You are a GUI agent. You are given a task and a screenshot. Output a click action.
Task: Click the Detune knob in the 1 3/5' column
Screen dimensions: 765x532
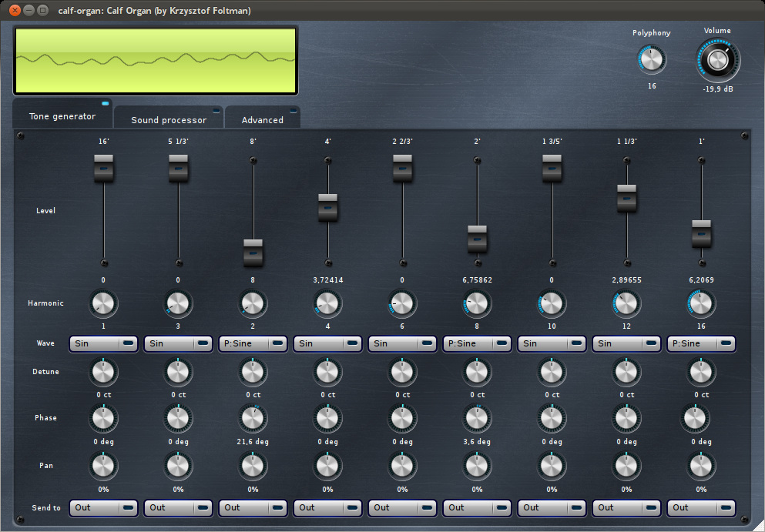click(x=552, y=372)
